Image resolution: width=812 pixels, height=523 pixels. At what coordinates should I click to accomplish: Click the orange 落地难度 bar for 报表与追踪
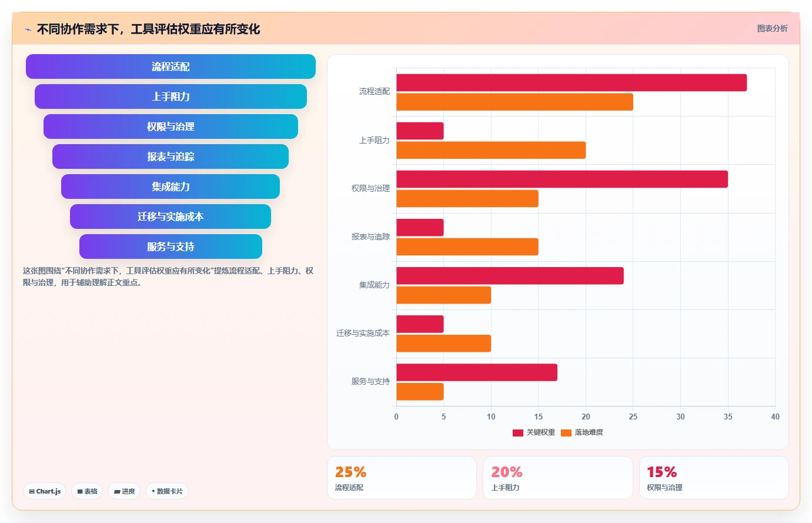467,247
